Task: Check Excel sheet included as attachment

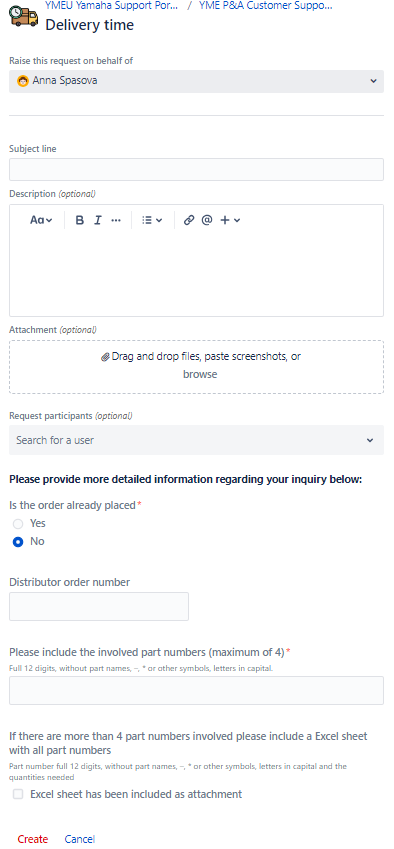Action: [18, 794]
